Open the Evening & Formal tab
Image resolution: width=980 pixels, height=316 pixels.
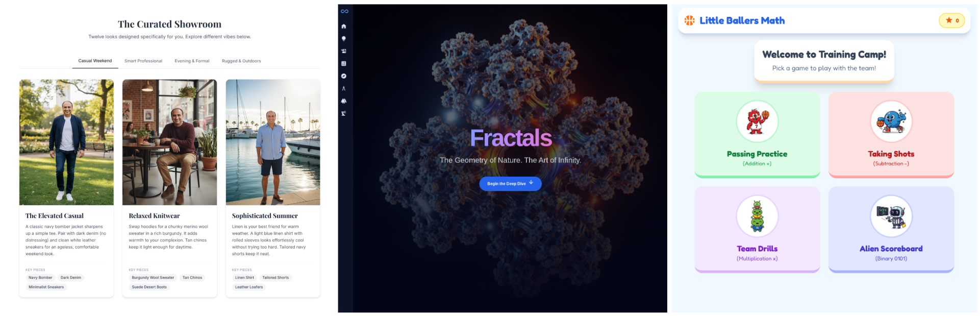tap(192, 61)
